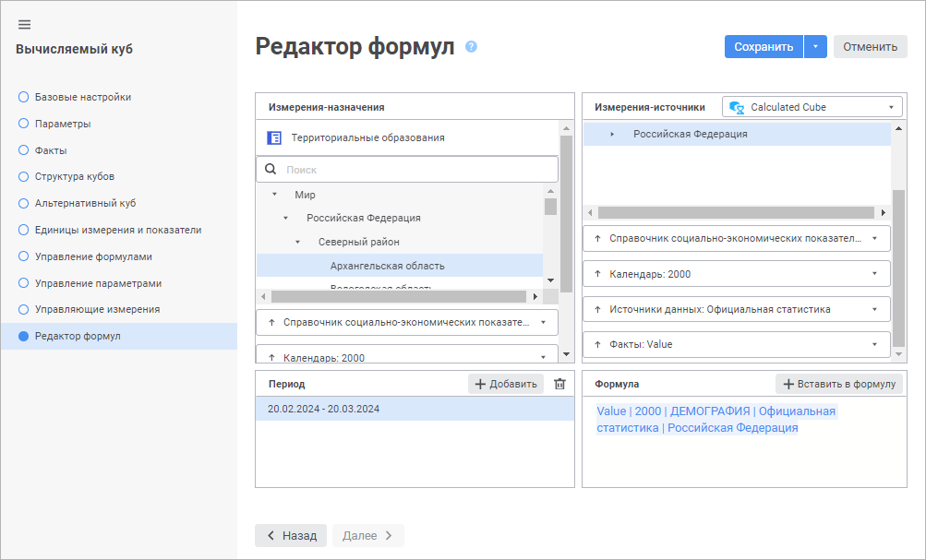Screen dimensions: 926x560
Task: Click Вставить в формулу button
Action: (839, 384)
